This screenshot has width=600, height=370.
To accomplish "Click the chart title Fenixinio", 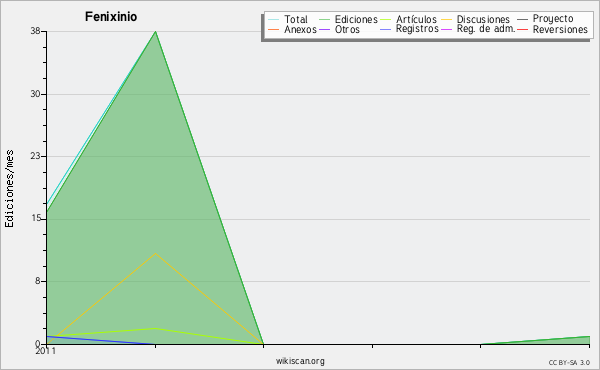I will (111, 17).
